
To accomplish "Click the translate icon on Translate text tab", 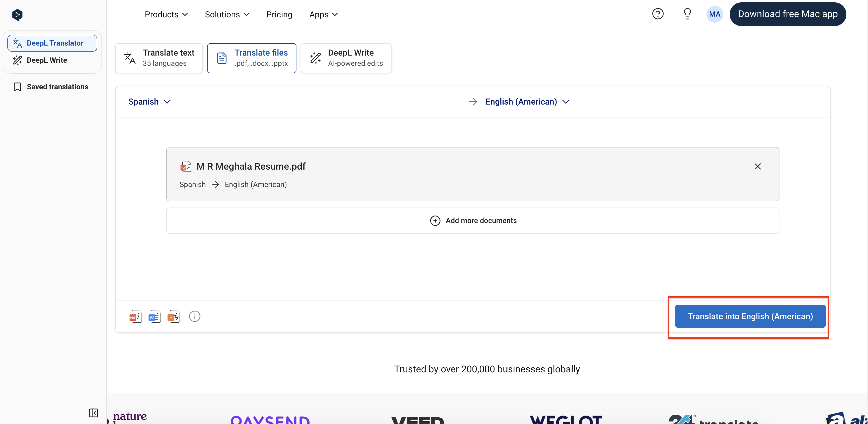I will [x=130, y=58].
